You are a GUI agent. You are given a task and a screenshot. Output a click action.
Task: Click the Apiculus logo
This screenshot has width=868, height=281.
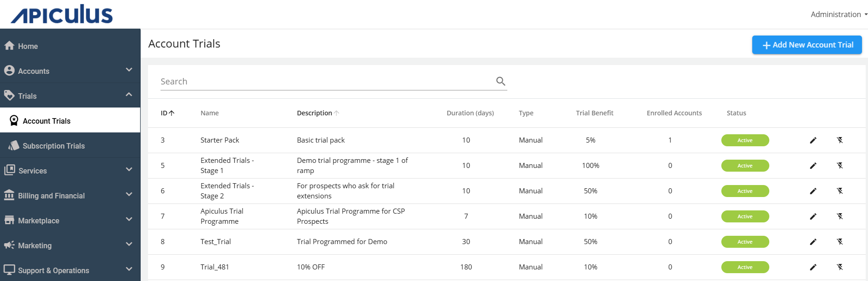62,14
